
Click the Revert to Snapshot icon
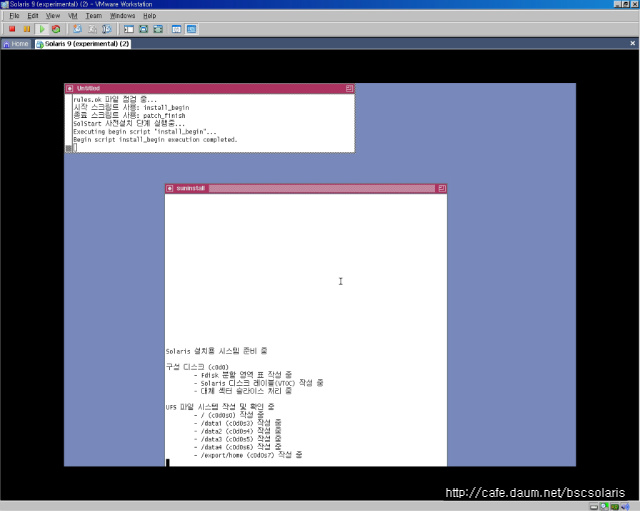92,29
